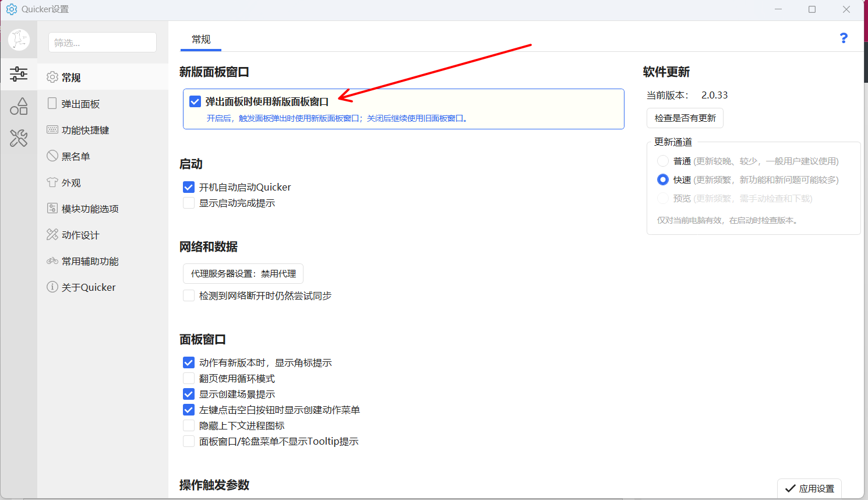Viewport: 868px width, 500px height.
Task: Click the bike icon beside 常用辅助功能
Action: (52, 261)
